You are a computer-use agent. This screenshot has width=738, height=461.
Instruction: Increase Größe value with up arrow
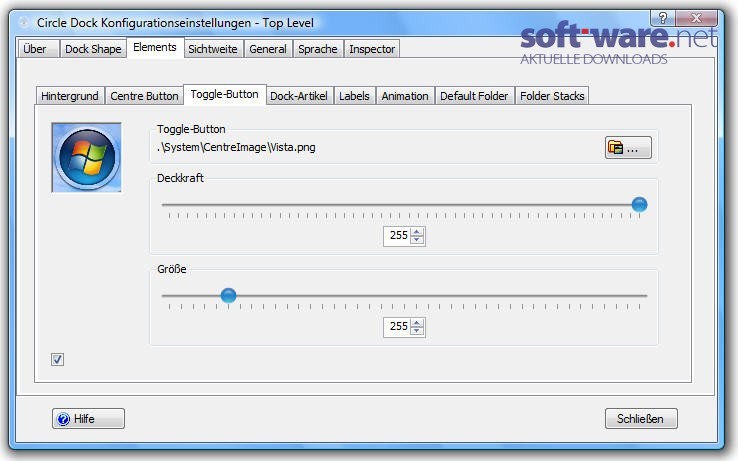tap(417, 323)
